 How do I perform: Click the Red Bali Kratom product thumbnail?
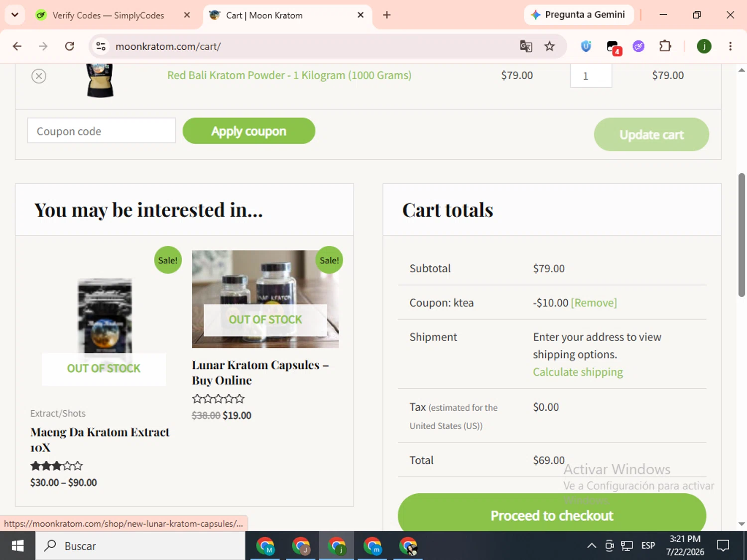point(100,80)
